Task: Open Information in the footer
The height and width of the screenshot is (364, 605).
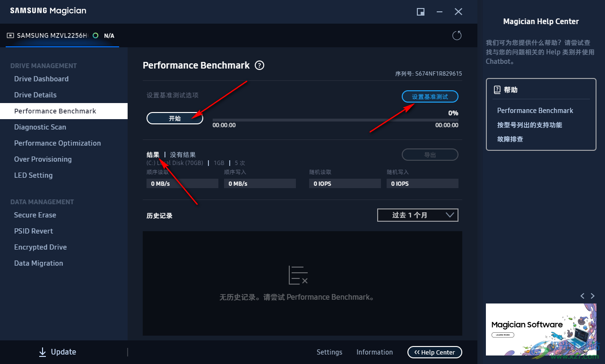Action: pyautogui.click(x=374, y=352)
